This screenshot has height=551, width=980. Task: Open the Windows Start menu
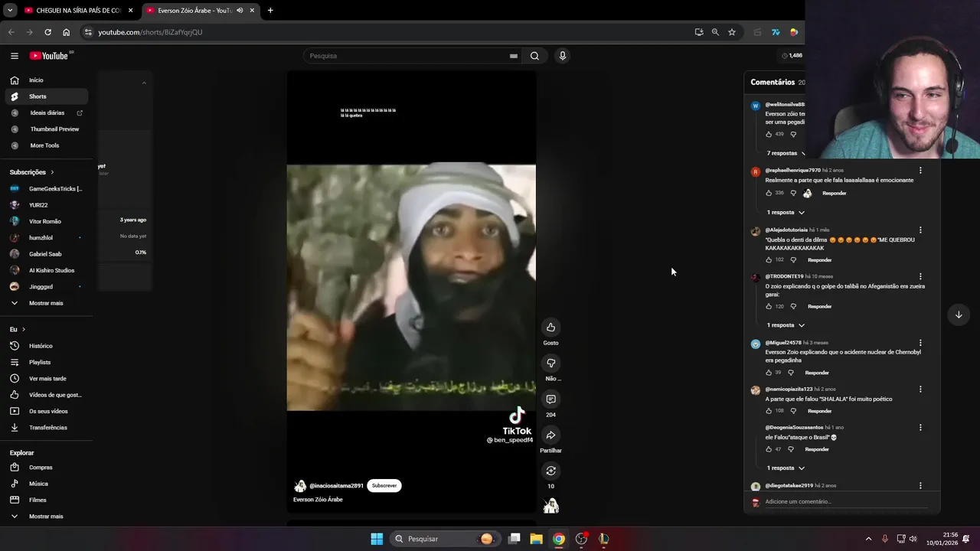(377, 539)
